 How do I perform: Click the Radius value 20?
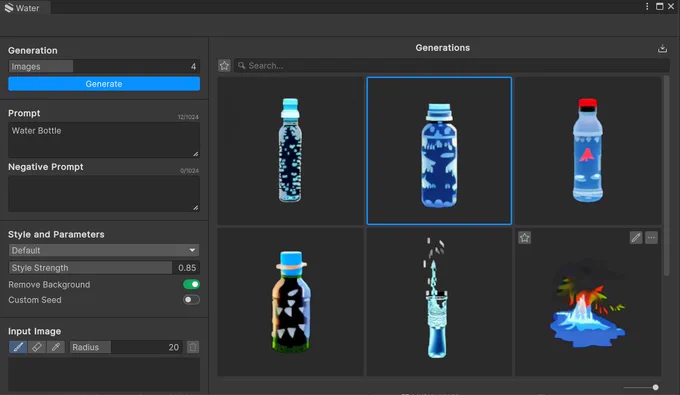coord(173,347)
